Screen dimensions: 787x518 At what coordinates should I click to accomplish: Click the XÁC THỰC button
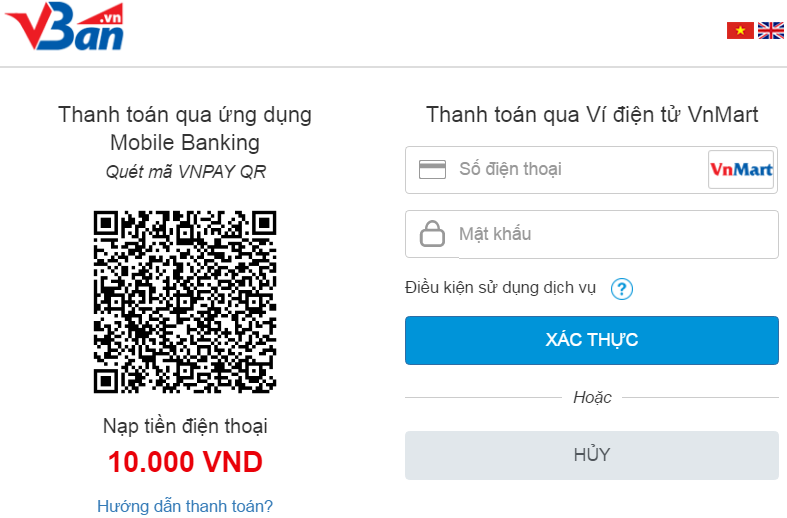point(592,340)
